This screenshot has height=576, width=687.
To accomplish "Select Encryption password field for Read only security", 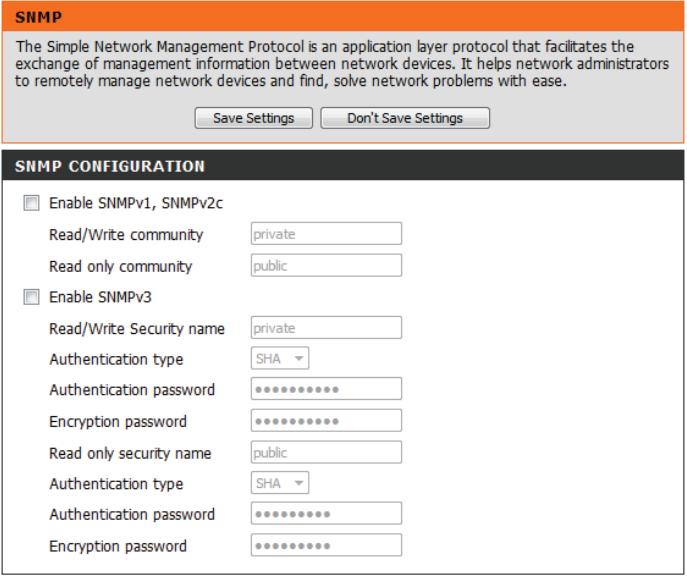I will (325, 545).
